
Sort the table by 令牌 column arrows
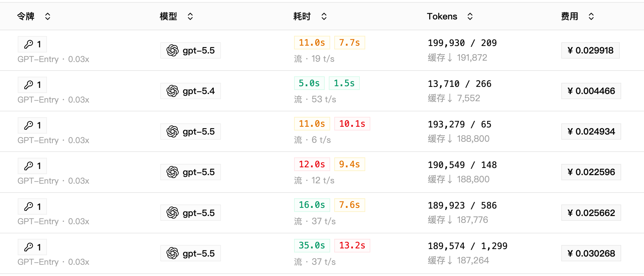(x=48, y=16)
